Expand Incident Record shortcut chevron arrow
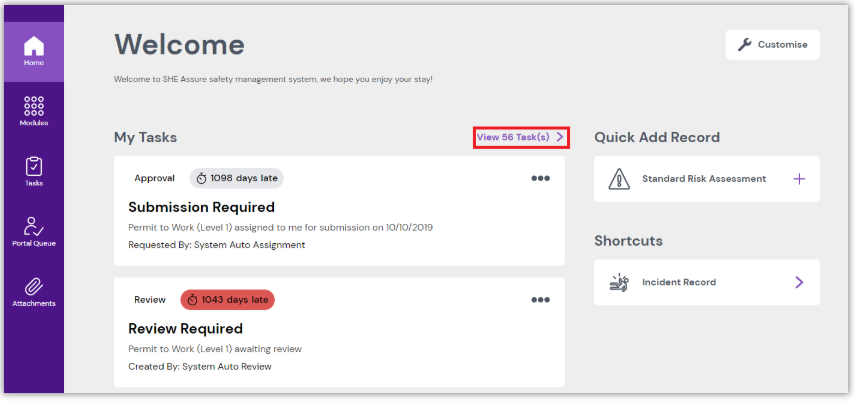This screenshot has height=402, width=855. coord(799,283)
